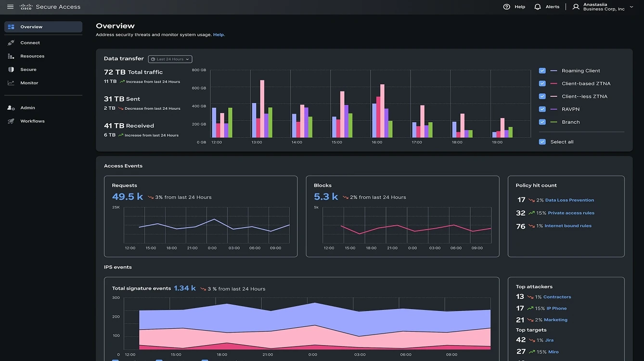Image resolution: width=644 pixels, height=361 pixels.
Task: Open the Last 24 Hours dropdown
Action: 170,59
